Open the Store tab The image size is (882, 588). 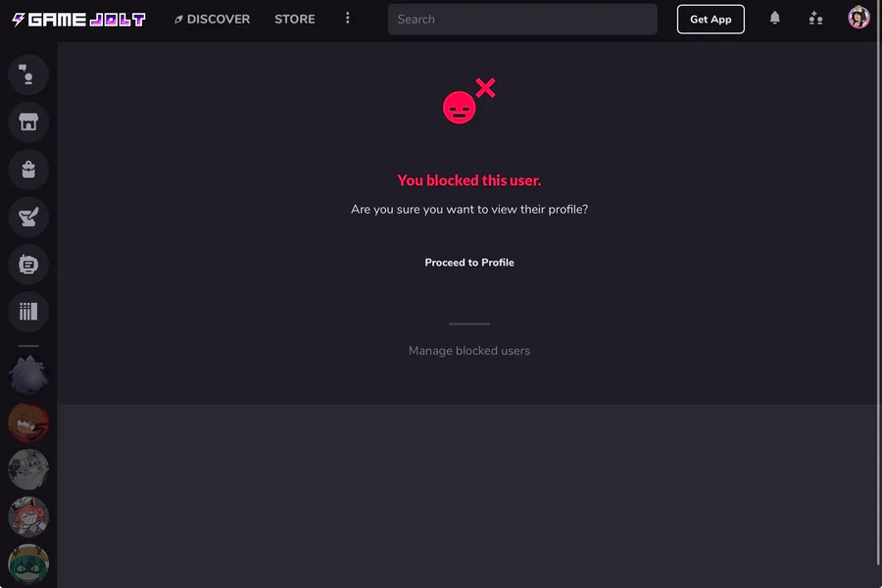click(295, 20)
